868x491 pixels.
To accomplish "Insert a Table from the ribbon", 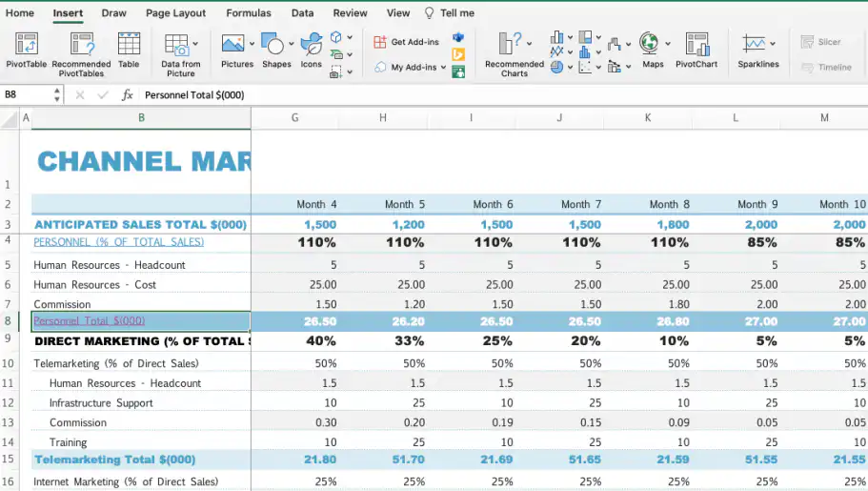I will (129, 50).
